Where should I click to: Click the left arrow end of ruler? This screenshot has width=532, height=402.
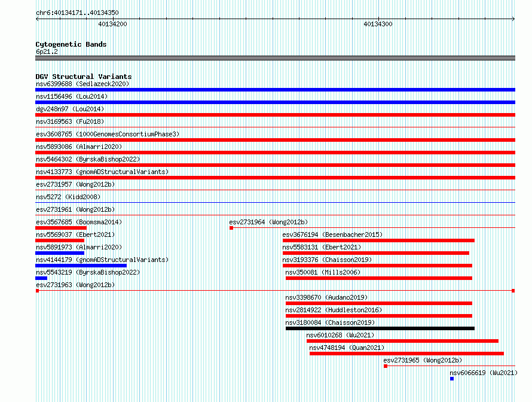[37, 19]
